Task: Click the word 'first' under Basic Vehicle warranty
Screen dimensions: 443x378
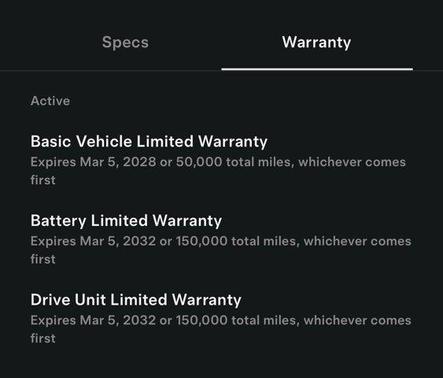Action: (x=43, y=180)
